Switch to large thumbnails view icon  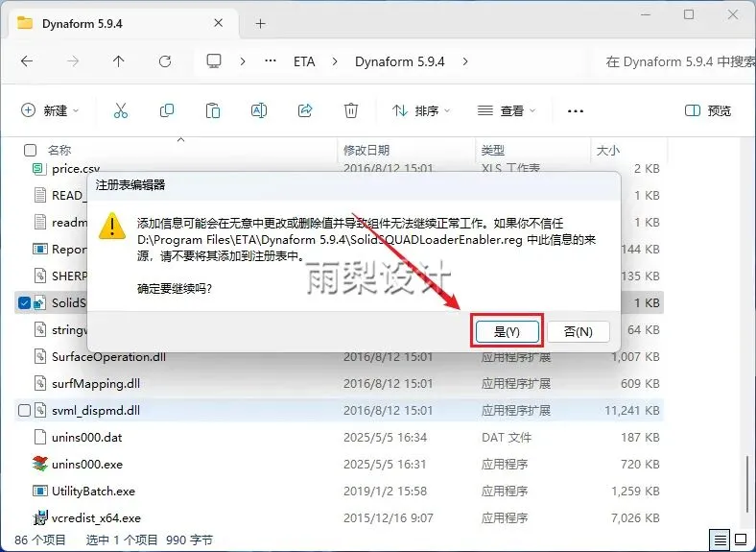coord(741,540)
